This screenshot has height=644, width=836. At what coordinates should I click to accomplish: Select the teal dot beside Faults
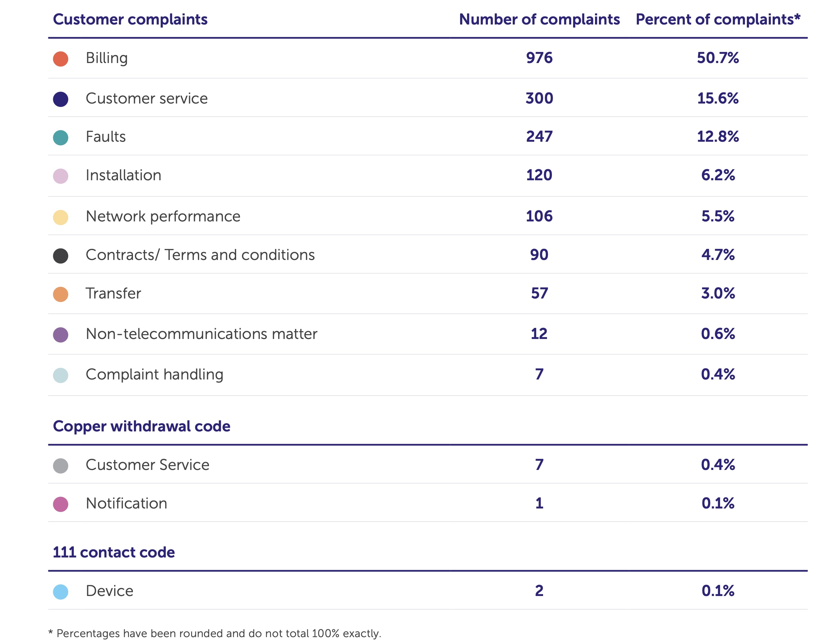coord(60,137)
